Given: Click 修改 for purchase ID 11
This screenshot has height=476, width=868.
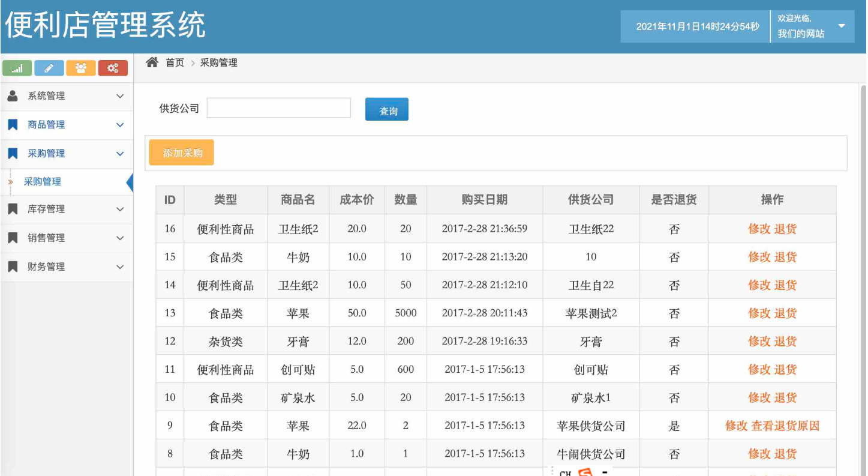Looking at the screenshot, I should pyautogui.click(x=759, y=369).
